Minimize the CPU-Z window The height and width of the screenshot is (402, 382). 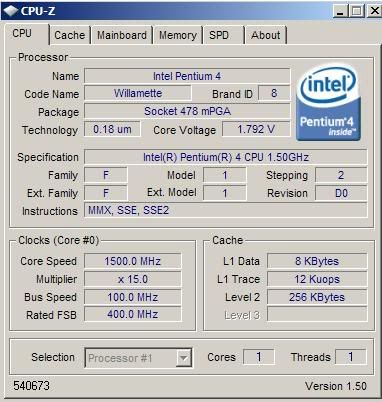tap(340, 11)
